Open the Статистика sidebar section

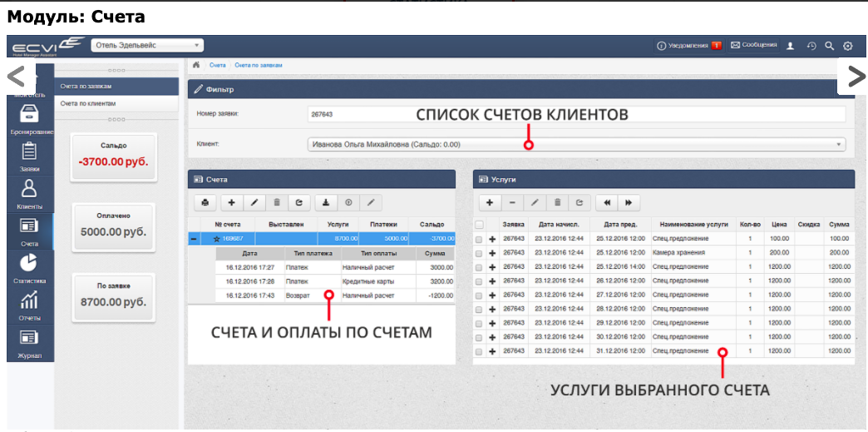tap(30, 268)
